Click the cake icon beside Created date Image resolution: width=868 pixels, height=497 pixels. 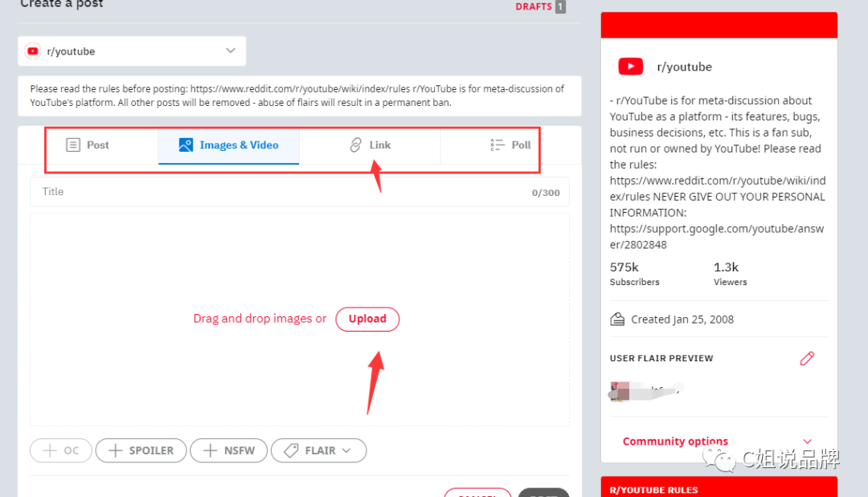(617, 319)
